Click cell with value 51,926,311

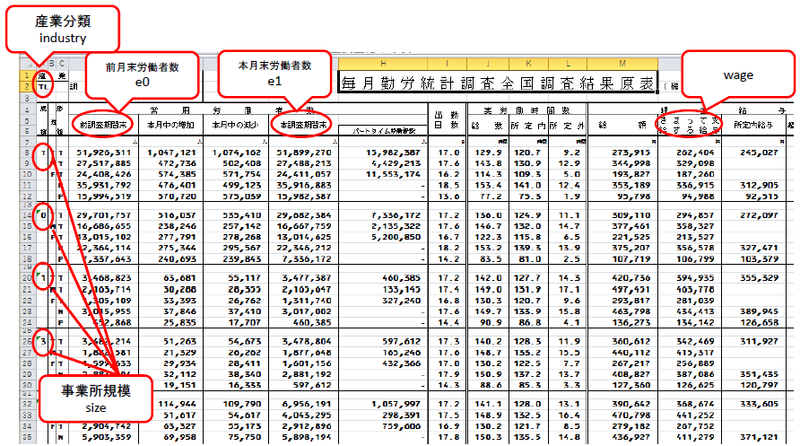tap(104, 153)
